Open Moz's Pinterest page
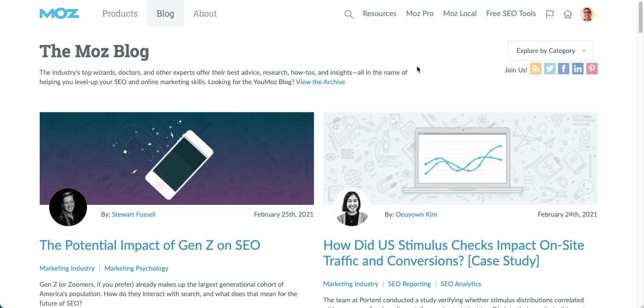The image size is (644, 308). [592, 68]
